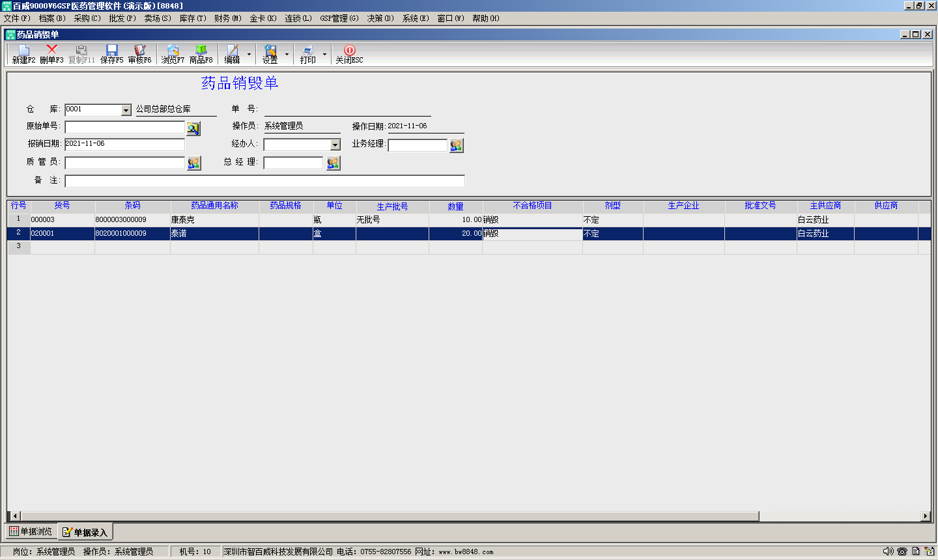Open the 库存(T) menu
Viewport: 938px width, 560px height.
click(192, 18)
